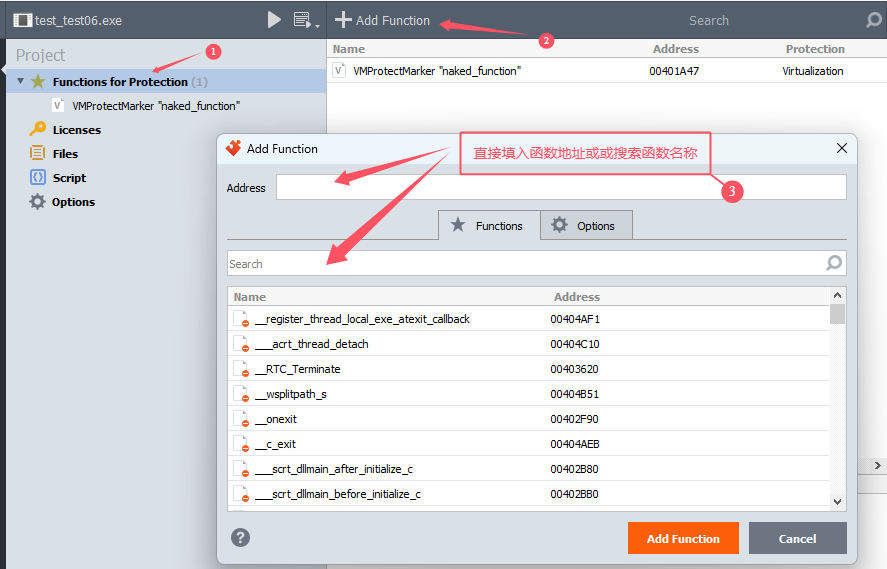Click the V icon in the main function table row

tap(339, 70)
